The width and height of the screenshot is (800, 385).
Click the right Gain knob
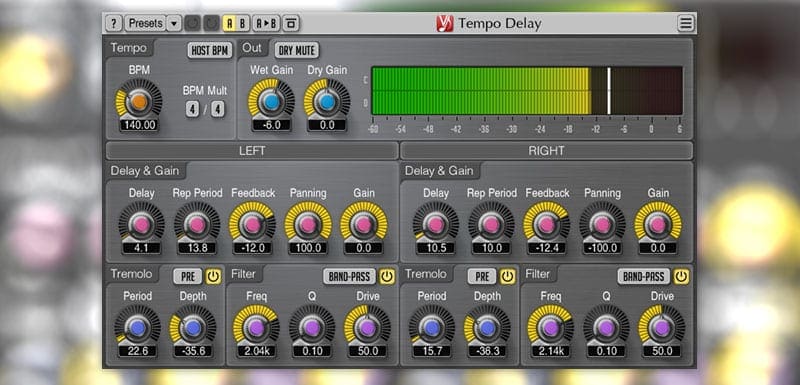(658, 224)
